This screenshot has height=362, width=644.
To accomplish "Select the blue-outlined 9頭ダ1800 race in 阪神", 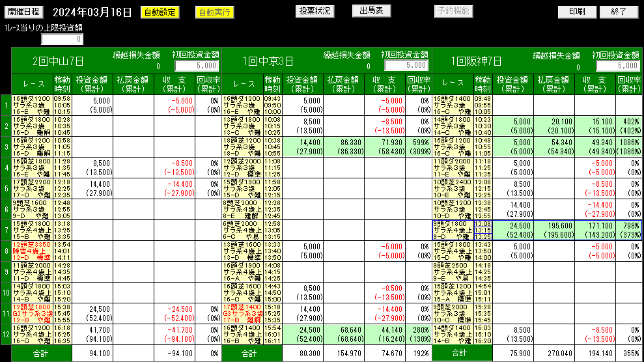I will [453, 229].
